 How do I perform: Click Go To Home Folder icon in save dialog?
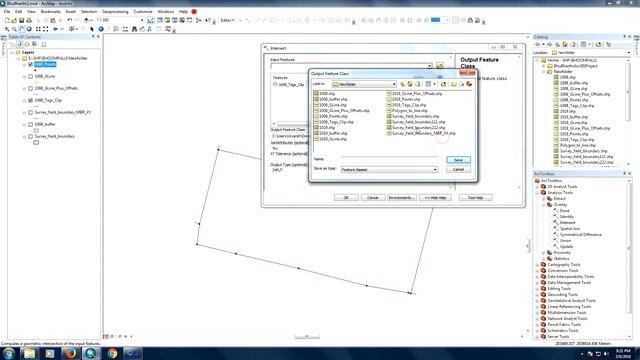click(410, 84)
